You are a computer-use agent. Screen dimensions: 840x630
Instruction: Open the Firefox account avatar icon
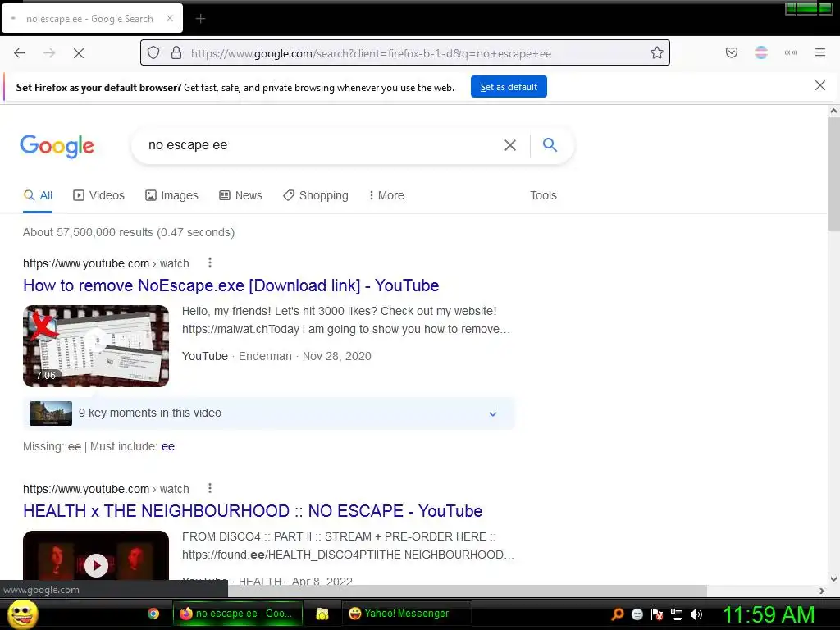click(x=761, y=52)
